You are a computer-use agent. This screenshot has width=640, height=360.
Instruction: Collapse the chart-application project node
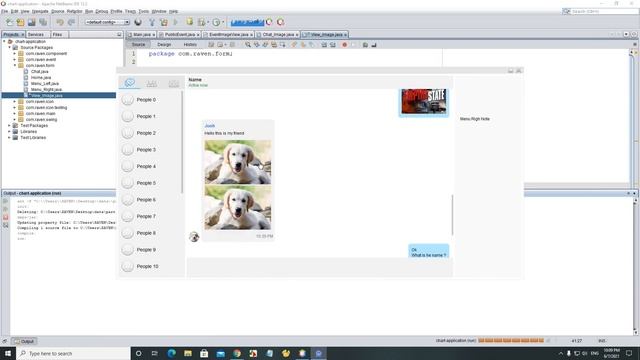(x=4, y=42)
